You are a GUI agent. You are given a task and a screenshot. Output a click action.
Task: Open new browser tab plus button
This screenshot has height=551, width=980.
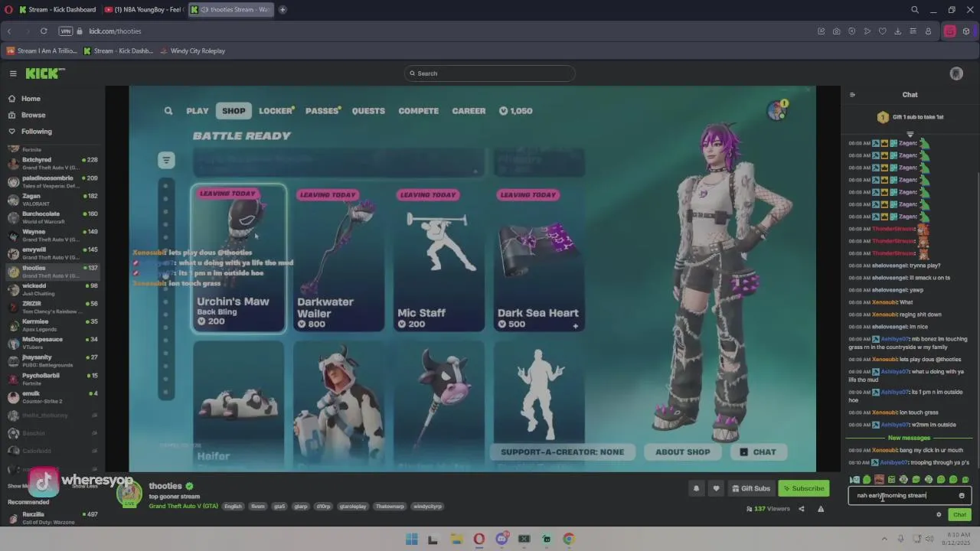pos(283,10)
